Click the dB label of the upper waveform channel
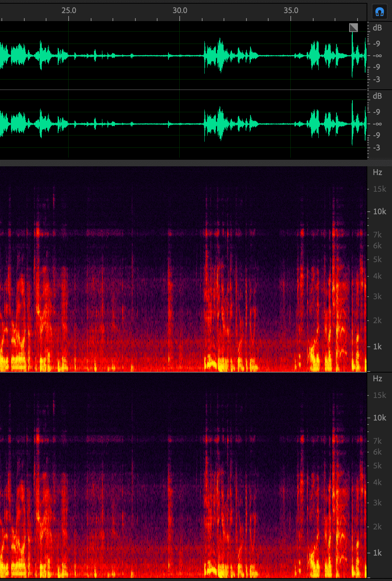Image resolution: width=392 pixels, height=581 pixels. pos(377,28)
